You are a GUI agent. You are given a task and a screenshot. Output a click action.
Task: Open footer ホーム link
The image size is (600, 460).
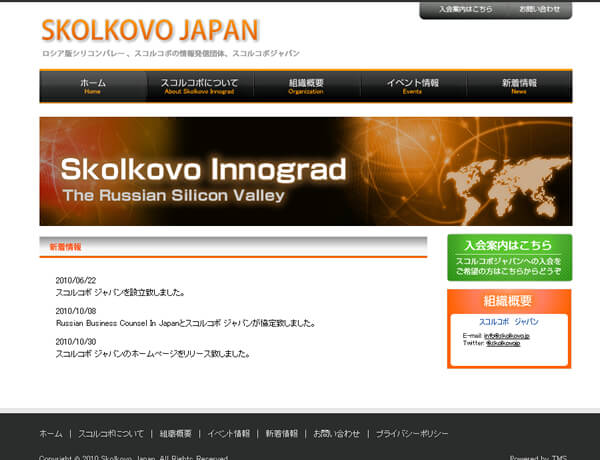pos(51,434)
